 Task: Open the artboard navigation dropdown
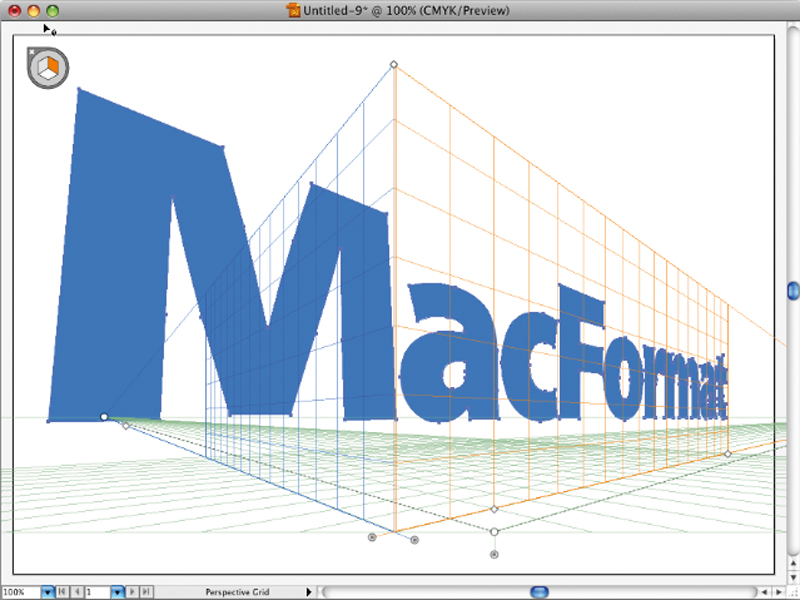click(x=117, y=592)
